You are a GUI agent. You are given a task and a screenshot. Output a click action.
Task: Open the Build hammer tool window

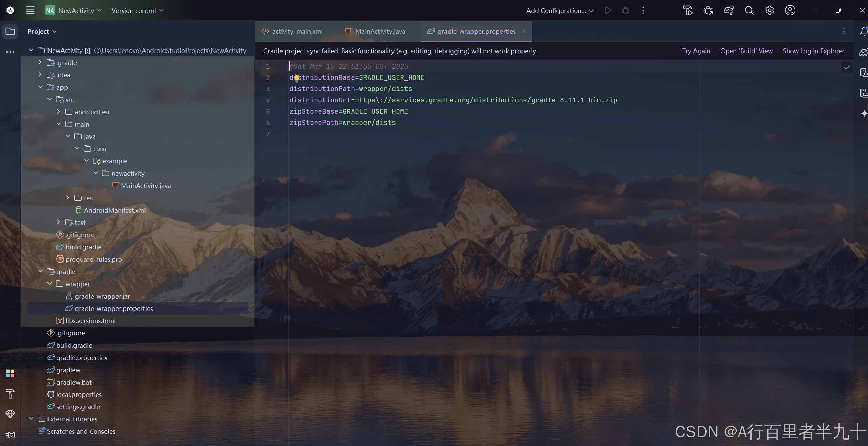coord(10,394)
